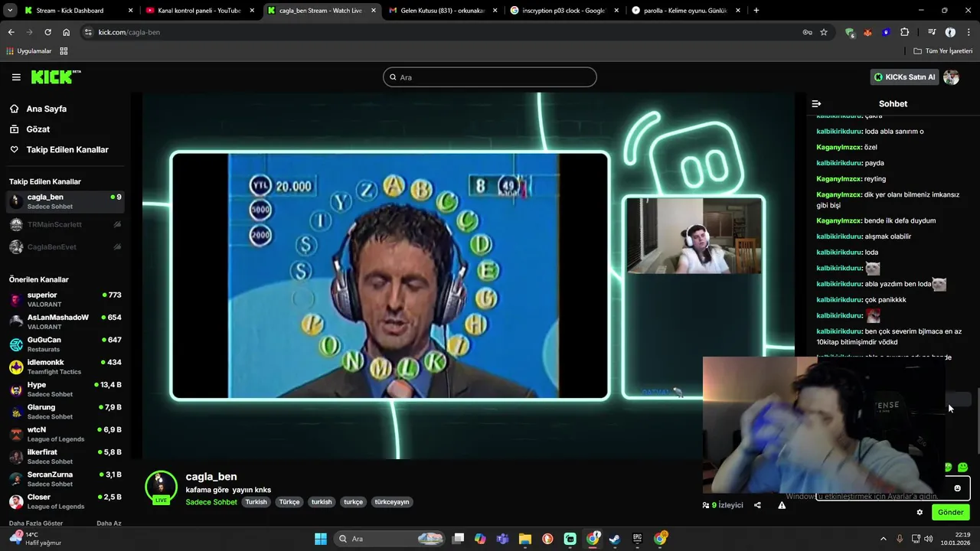
Task: Open followed channel cagla_ben
Action: coord(65,201)
